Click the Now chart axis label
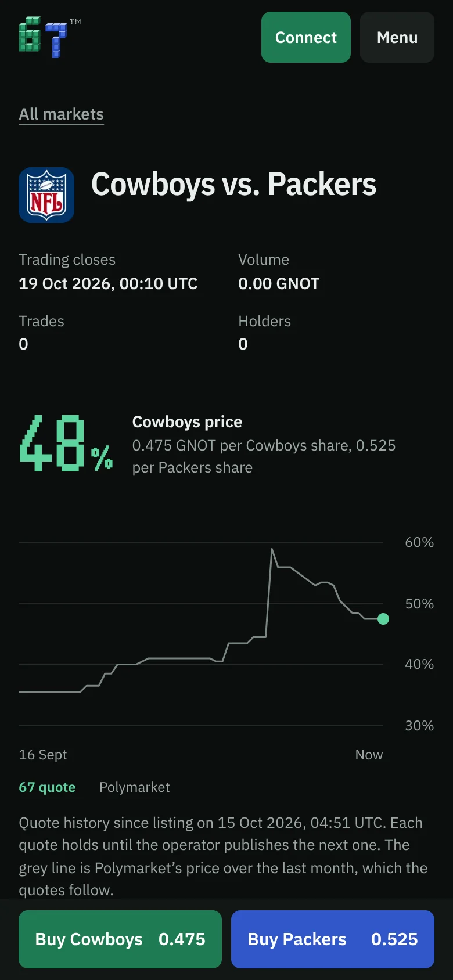Viewport: 453px width, 980px height. (x=369, y=755)
